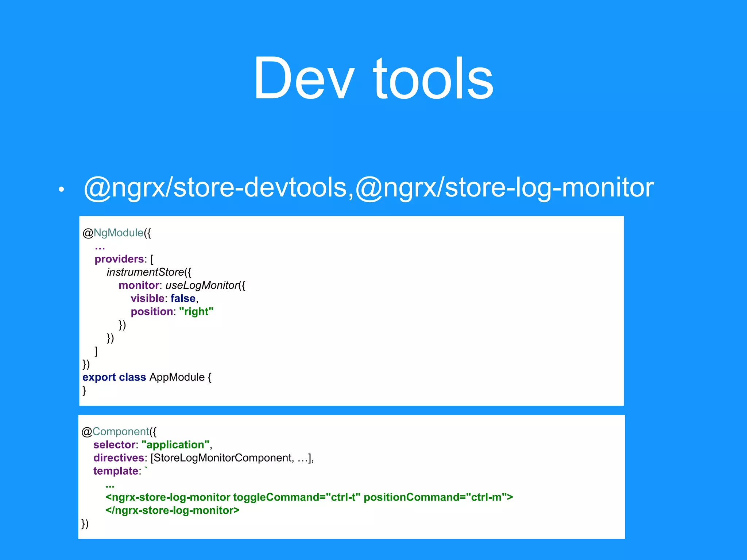Click the '@Component({' decorator line
The height and width of the screenshot is (560, 747).
[x=119, y=432]
